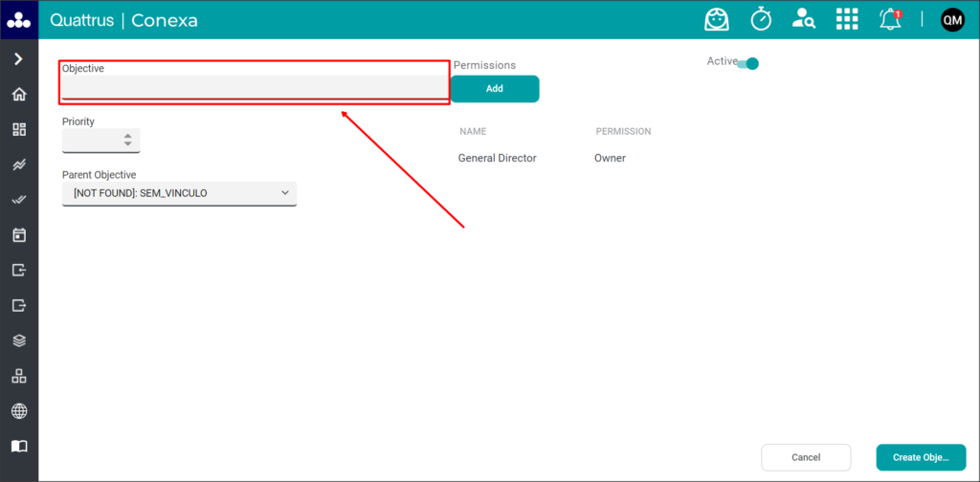Open the apps grid icon

pyautogui.click(x=847, y=19)
